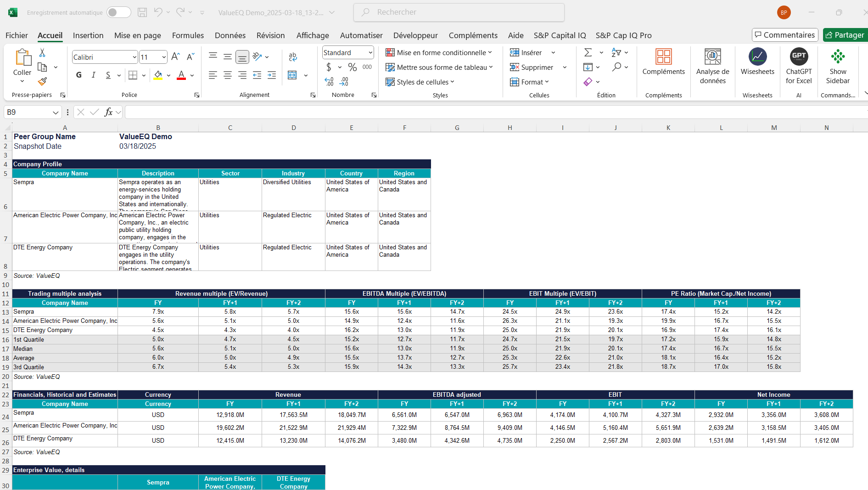
Task: Click the AutoSum sigma icon
Action: (x=588, y=52)
